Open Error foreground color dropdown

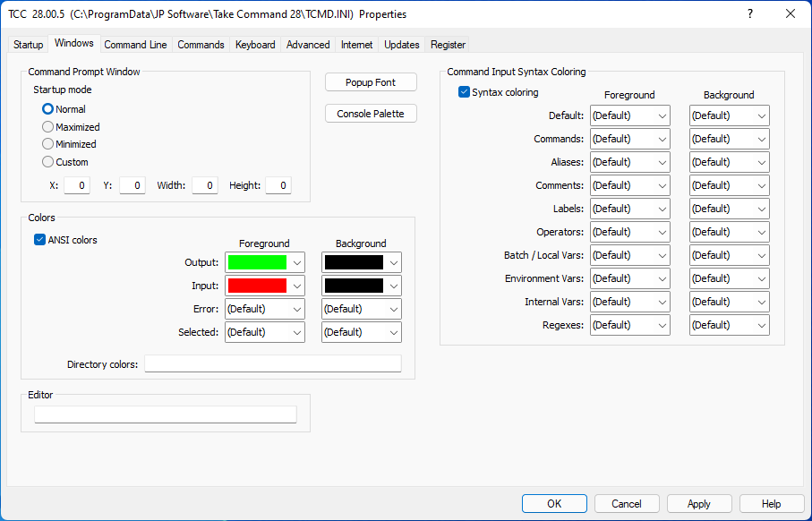265,309
